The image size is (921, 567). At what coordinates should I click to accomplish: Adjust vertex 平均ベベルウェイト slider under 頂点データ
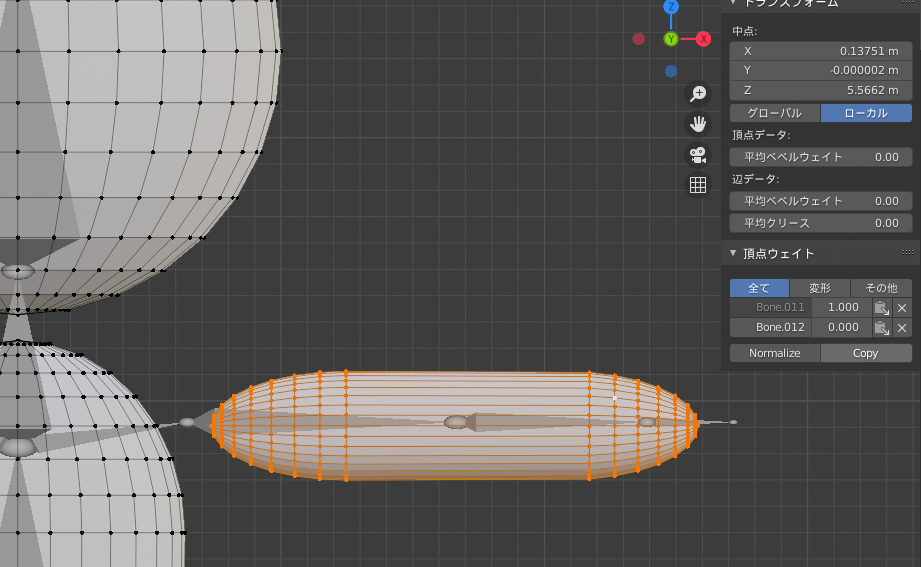(821, 157)
